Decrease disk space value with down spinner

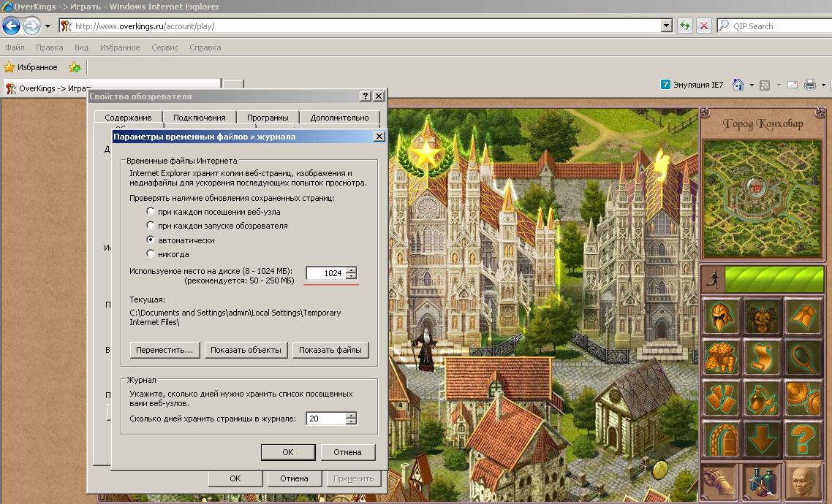[x=351, y=276]
